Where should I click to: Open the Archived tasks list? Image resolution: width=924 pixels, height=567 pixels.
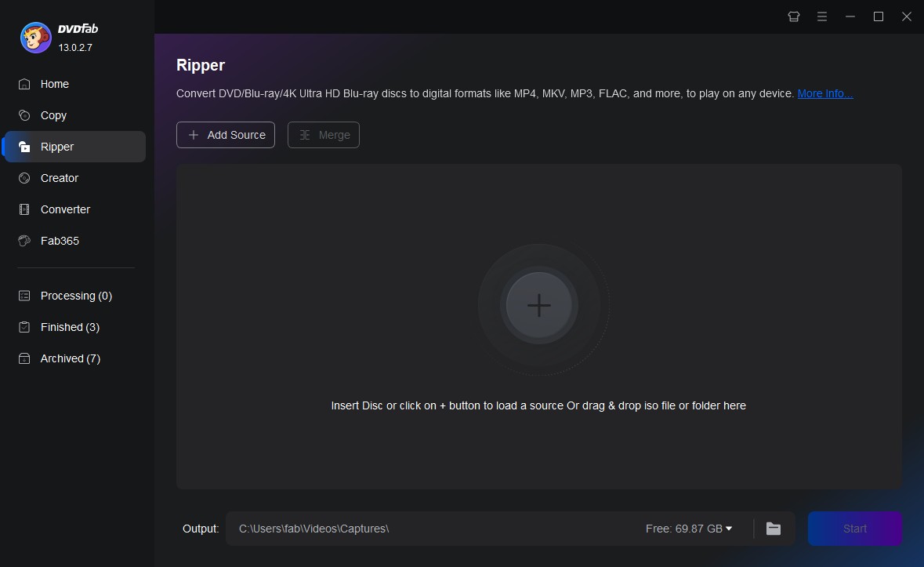tap(70, 358)
